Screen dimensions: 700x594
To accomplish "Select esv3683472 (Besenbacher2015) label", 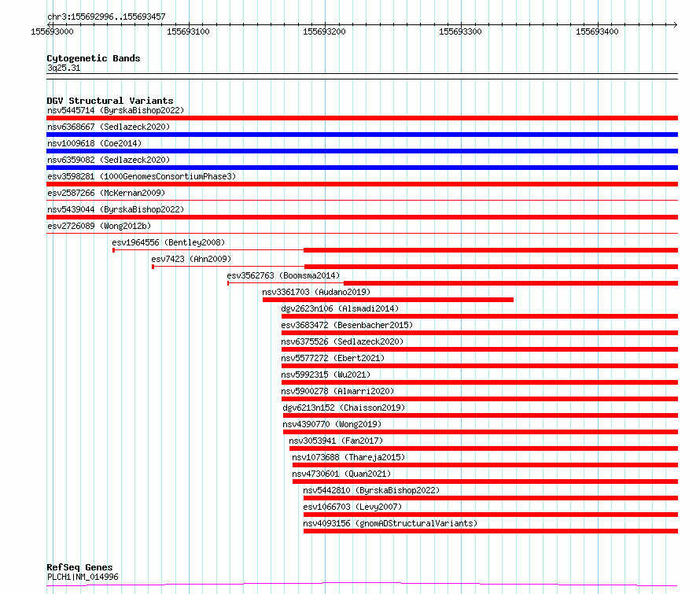I will point(347,325).
